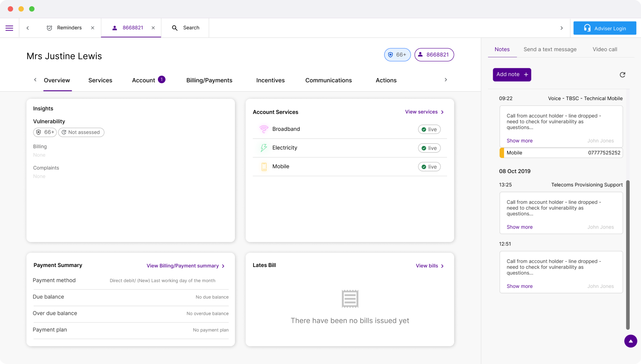This screenshot has height=364, width=641.
Task: Click the customer name Mrs Justine Lewis
Action: [x=64, y=56]
